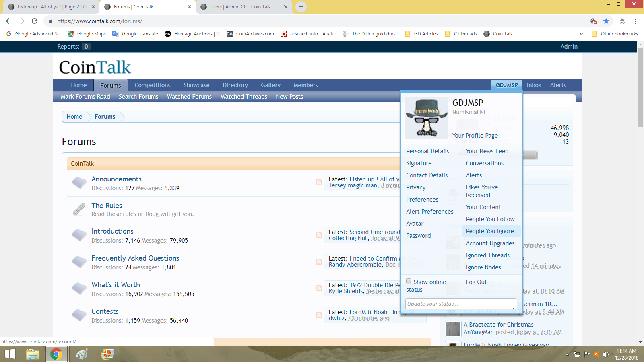
Task: Open Signature settings from account menu
Action: (x=419, y=163)
